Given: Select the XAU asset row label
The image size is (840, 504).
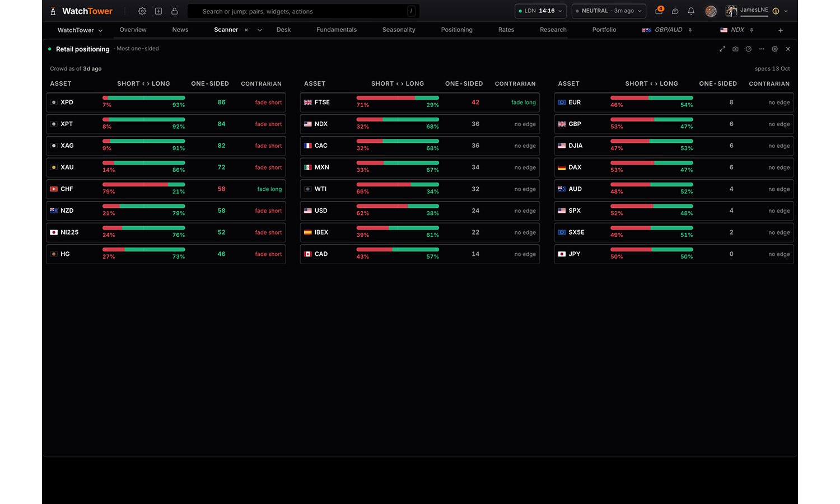Looking at the screenshot, I should [67, 167].
